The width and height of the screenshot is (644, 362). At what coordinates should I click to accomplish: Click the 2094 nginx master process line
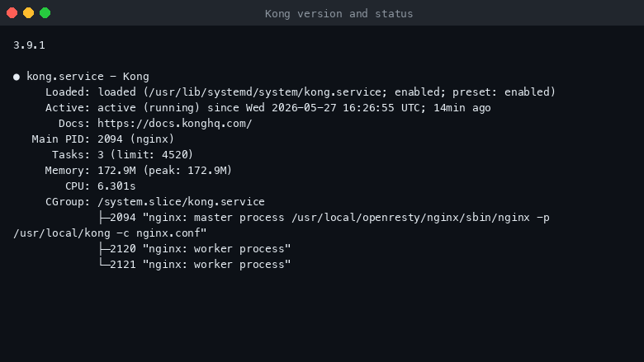click(324, 218)
